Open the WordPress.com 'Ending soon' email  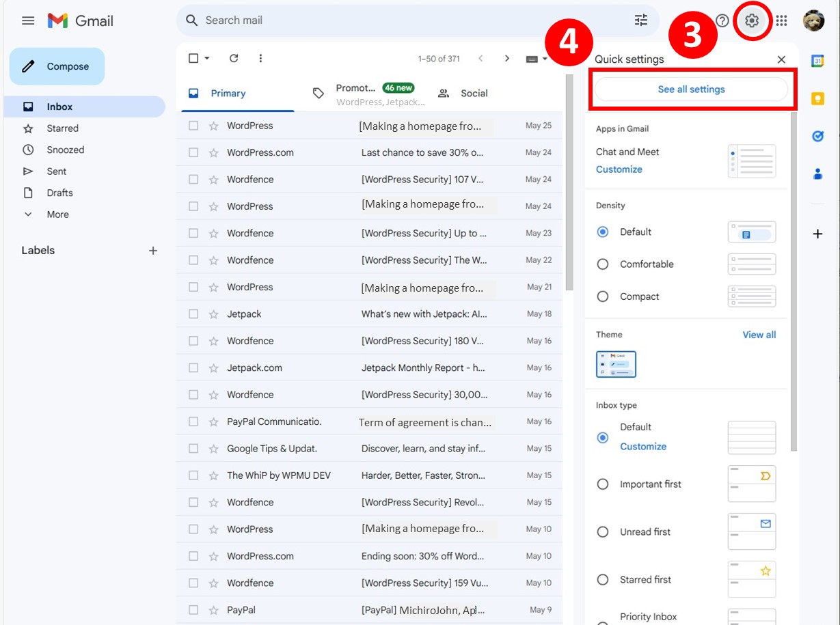click(370, 556)
